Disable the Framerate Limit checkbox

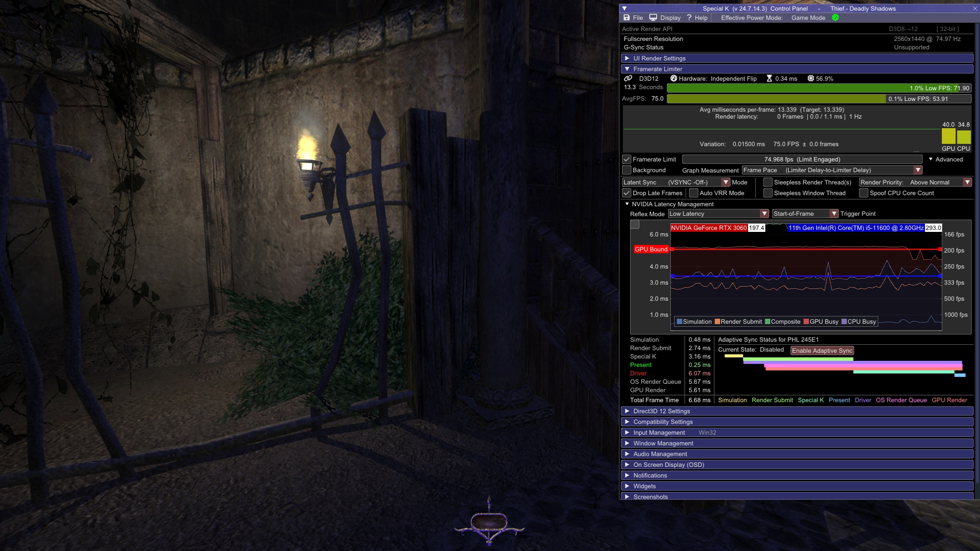coord(627,159)
